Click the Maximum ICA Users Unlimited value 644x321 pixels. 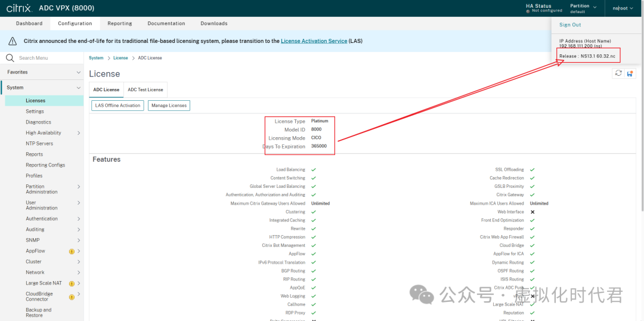pyautogui.click(x=539, y=203)
